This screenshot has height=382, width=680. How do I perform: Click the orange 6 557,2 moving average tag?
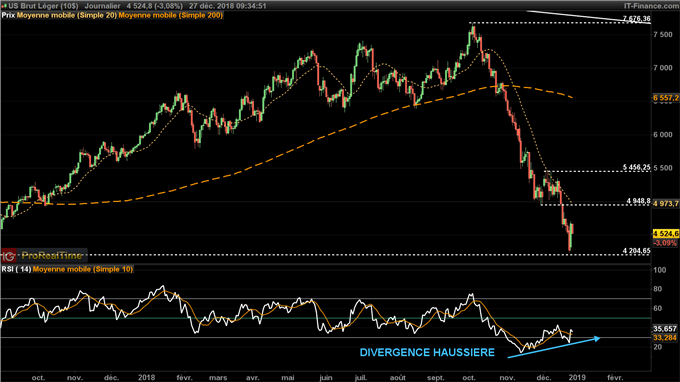[x=666, y=98]
